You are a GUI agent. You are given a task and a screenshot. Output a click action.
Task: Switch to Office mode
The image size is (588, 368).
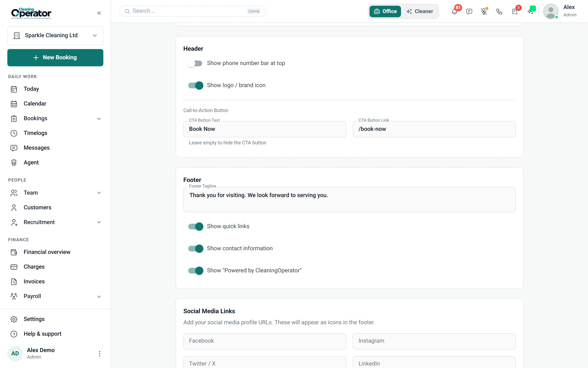tap(385, 11)
